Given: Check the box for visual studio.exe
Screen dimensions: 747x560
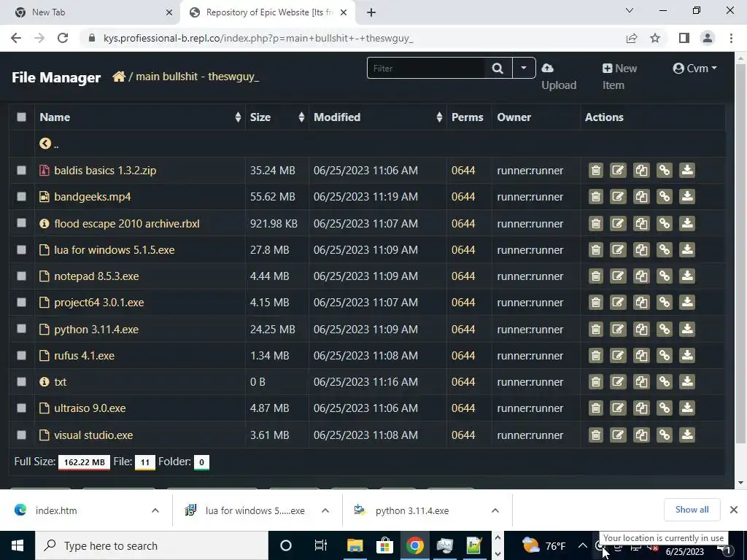Looking at the screenshot, I should tap(21, 435).
